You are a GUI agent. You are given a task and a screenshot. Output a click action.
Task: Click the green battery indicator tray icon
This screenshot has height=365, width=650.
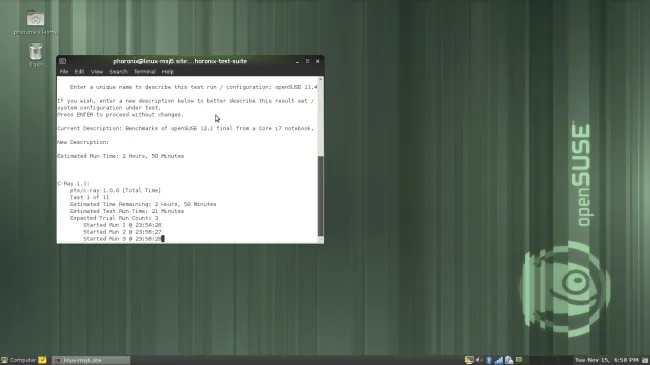tap(519, 360)
